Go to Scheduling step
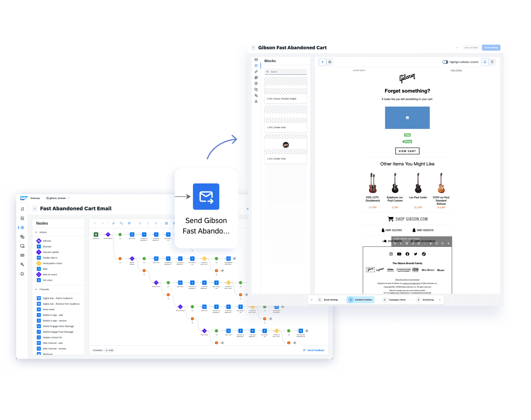The image size is (531, 420). (x=425, y=300)
